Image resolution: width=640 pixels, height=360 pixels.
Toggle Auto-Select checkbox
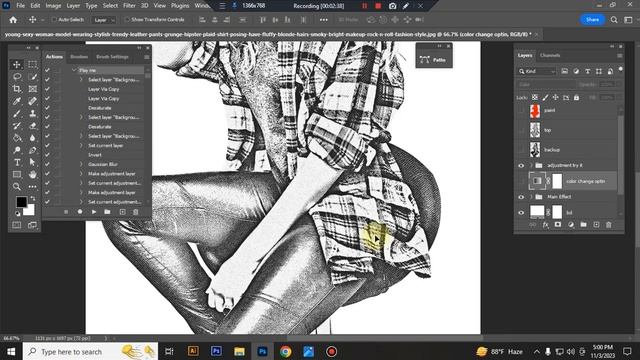[x=54, y=20]
